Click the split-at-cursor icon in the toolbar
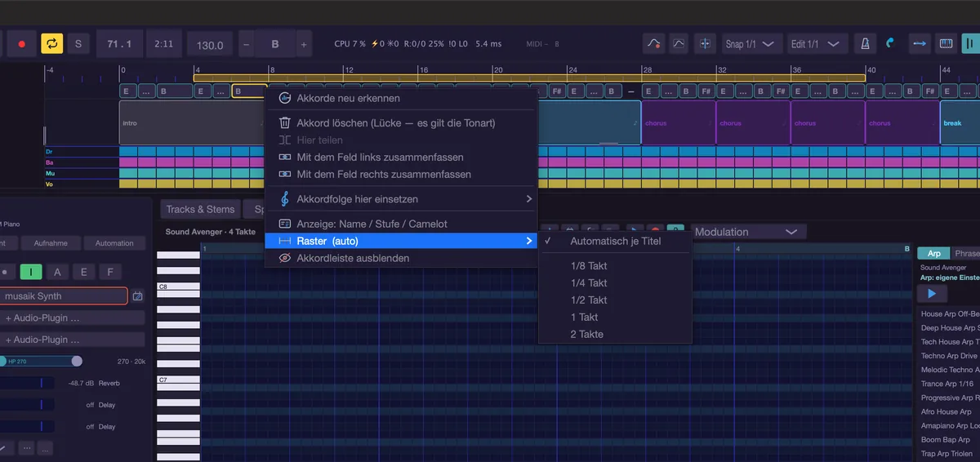980x462 pixels. coord(706,44)
